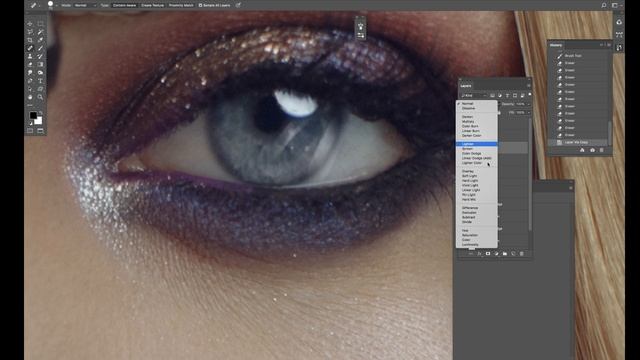640x360 pixels.
Task: Click the Search magnifier in top bar
Action: point(604,5)
